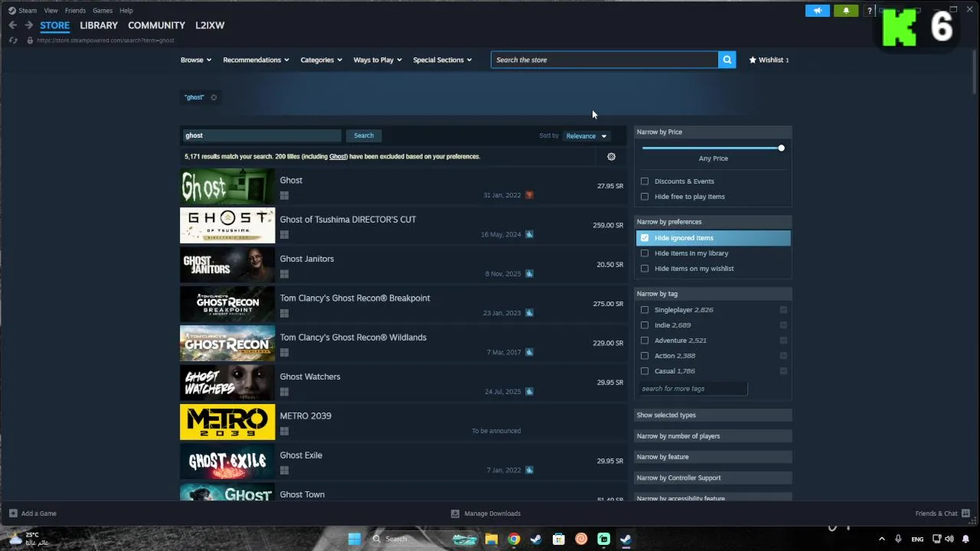This screenshot has height=551, width=980.
Task: Tick the Indie tag checkbox
Action: click(645, 325)
